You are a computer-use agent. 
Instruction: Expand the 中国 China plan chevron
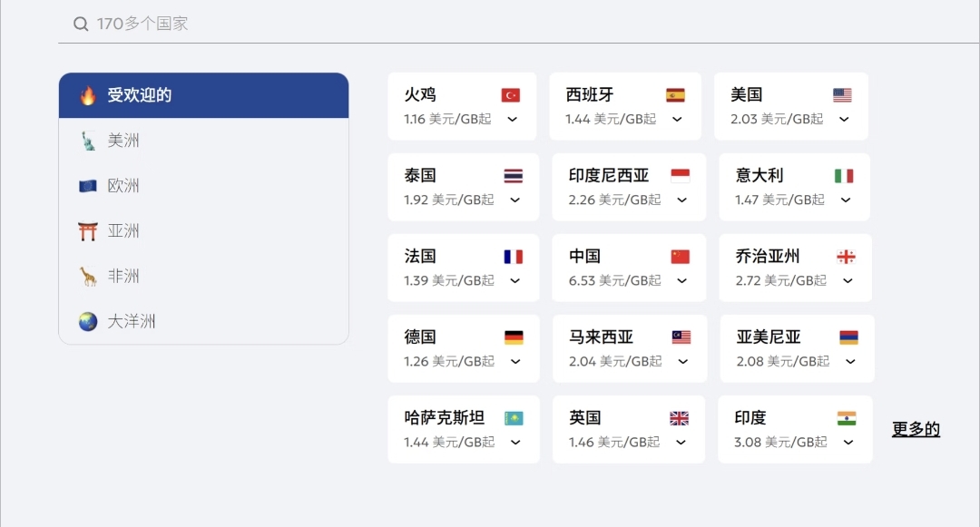click(x=681, y=281)
